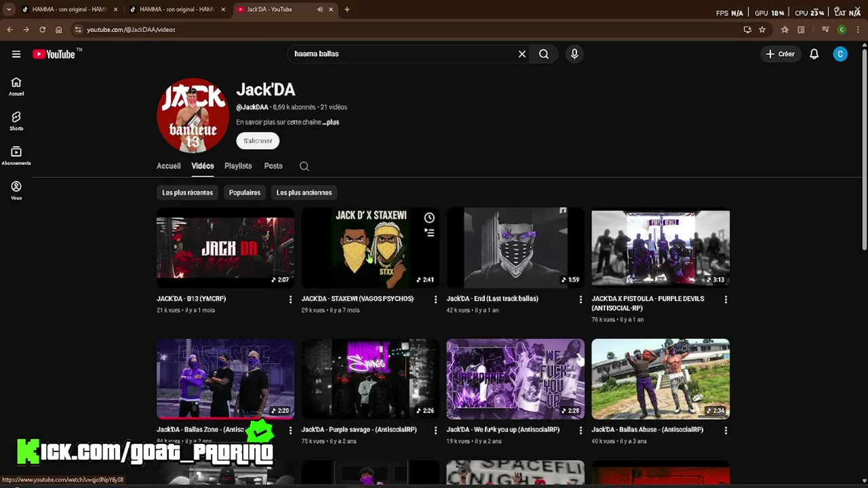
Task: Open the Vous section in sidebar
Action: (16, 190)
